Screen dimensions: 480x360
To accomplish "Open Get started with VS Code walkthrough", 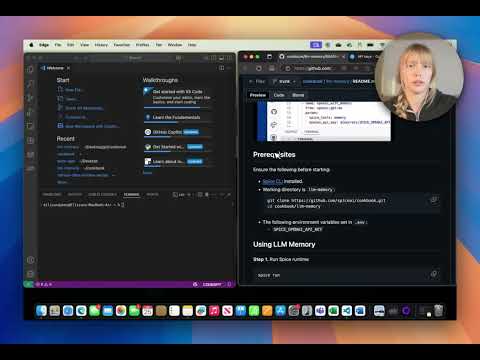I will 178,96.
